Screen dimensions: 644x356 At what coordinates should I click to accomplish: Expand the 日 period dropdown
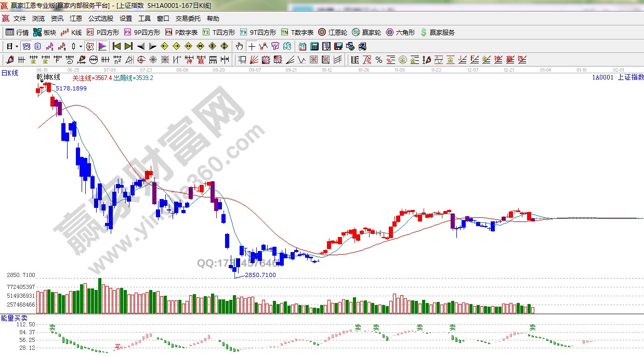point(17,46)
